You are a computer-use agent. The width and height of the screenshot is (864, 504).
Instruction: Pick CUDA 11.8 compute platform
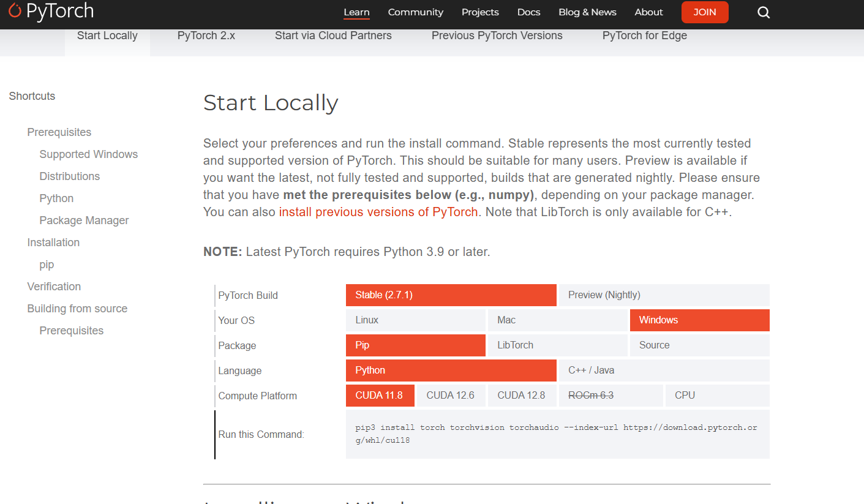click(380, 396)
